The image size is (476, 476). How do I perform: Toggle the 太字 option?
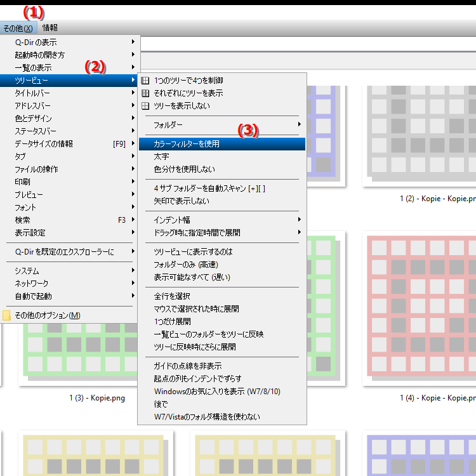click(x=222, y=157)
